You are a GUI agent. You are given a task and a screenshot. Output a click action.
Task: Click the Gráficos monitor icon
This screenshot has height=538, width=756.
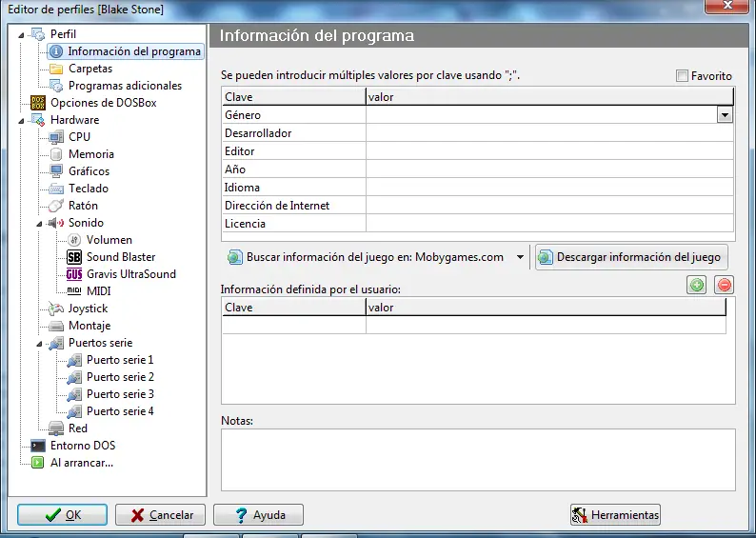[x=56, y=171]
